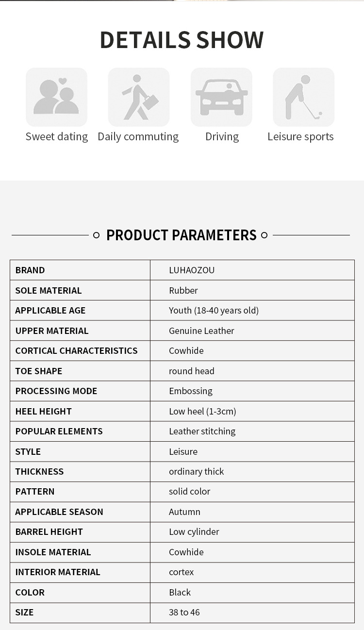The height and width of the screenshot is (630, 364).
Task: Select the Youth (18-40 years old) cell
Action: click(214, 311)
